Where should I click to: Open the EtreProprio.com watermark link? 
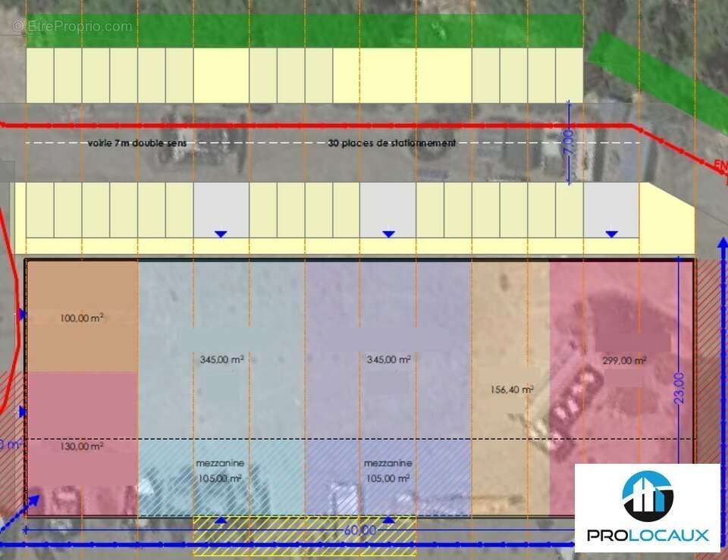pos(72,27)
